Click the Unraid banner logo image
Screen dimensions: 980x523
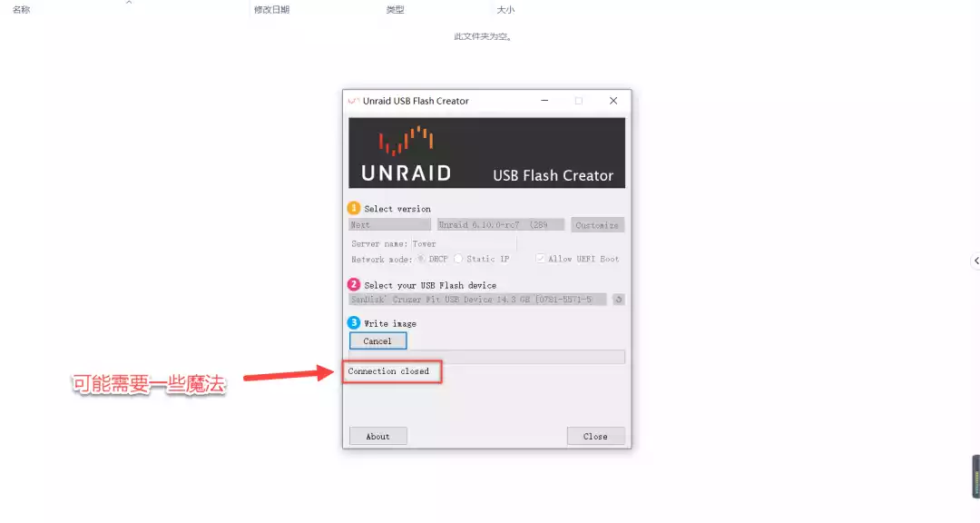point(487,153)
